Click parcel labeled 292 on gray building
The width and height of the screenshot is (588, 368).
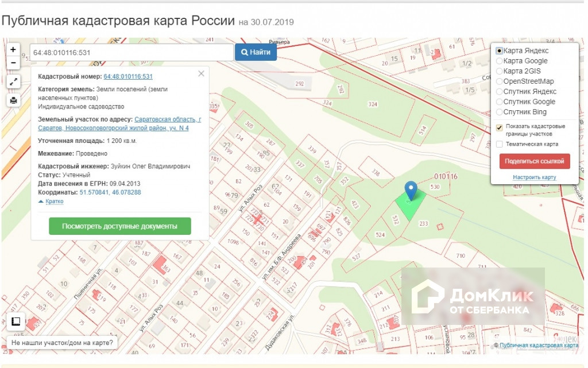tap(300, 84)
